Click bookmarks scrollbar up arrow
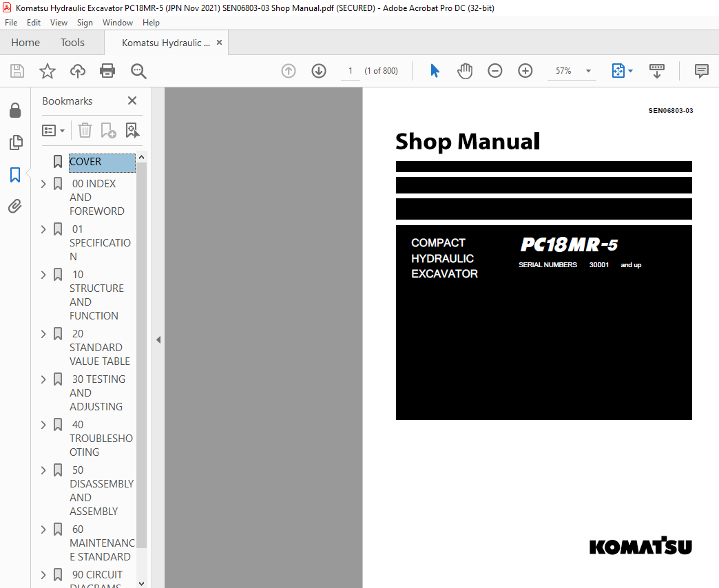The image size is (719, 588). 142,157
